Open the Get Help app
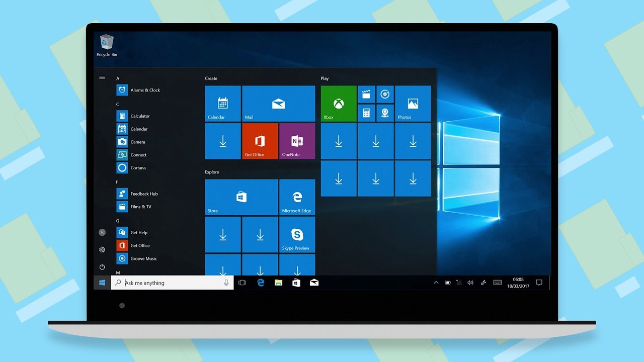Image resolution: width=644 pixels, height=362 pixels. pyautogui.click(x=132, y=233)
